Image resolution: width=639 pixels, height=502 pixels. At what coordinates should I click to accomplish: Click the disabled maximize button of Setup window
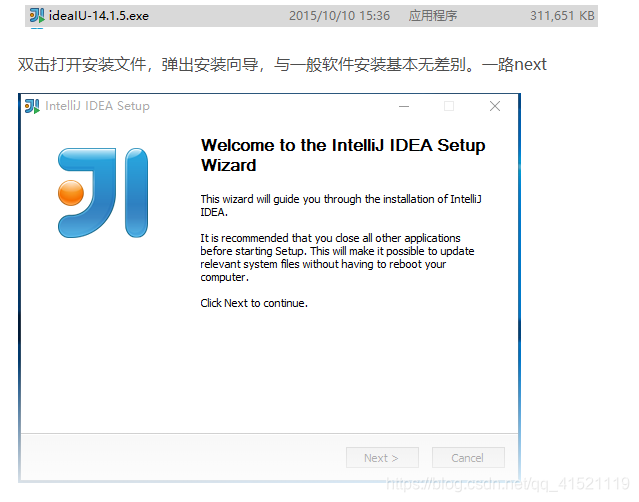[x=449, y=106]
